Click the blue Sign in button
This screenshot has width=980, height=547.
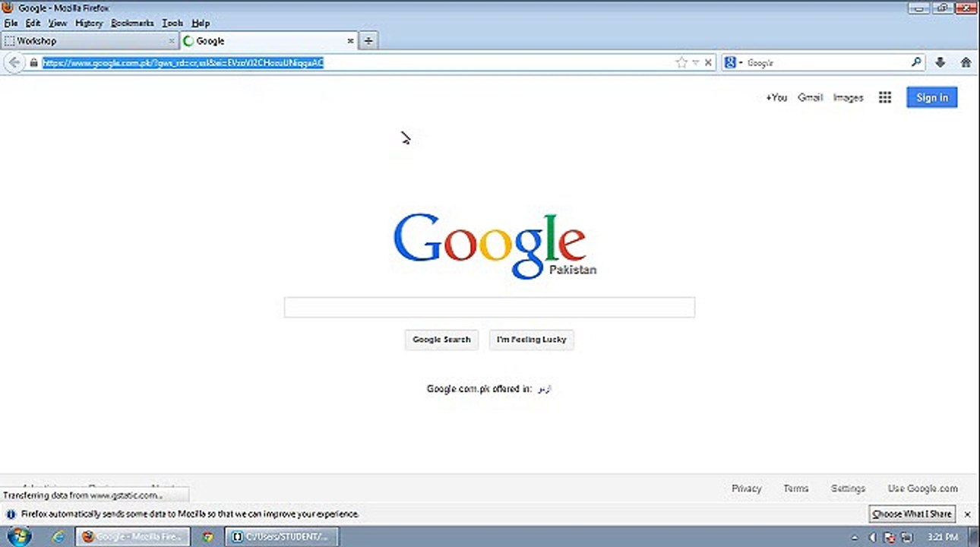click(x=931, y=97)
